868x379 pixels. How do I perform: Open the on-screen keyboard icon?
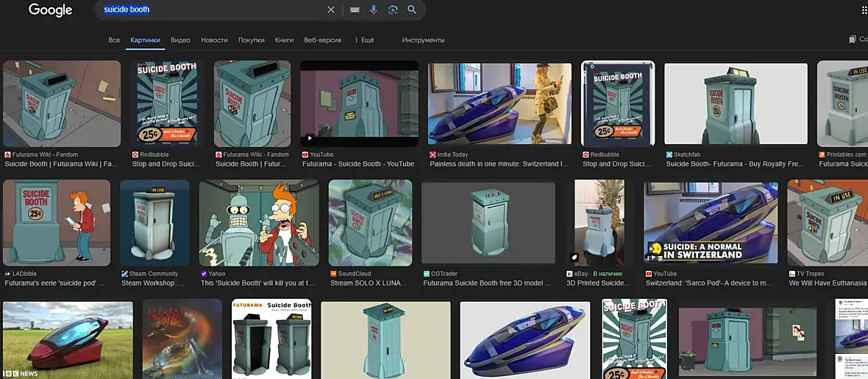(355, 10)
